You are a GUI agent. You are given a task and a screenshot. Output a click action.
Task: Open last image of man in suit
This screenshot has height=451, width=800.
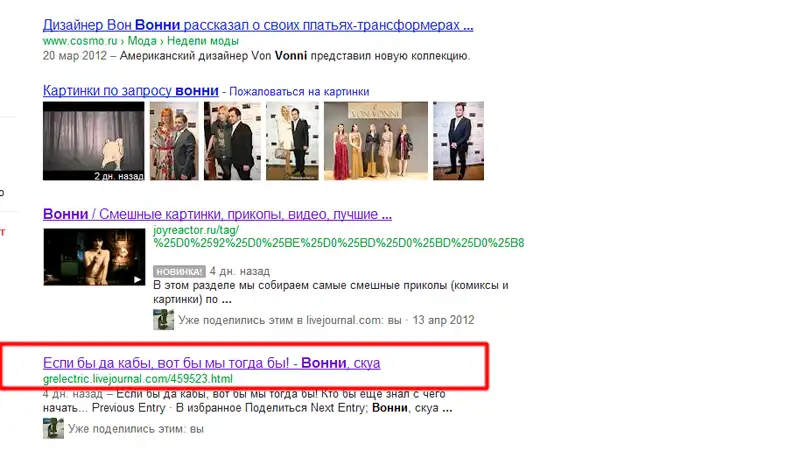[459, 141]
